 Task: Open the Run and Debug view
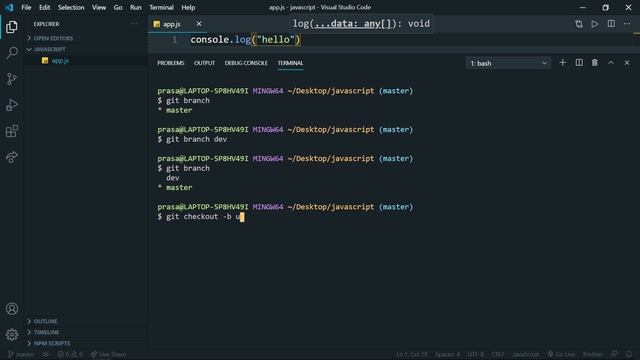[12, 105]
